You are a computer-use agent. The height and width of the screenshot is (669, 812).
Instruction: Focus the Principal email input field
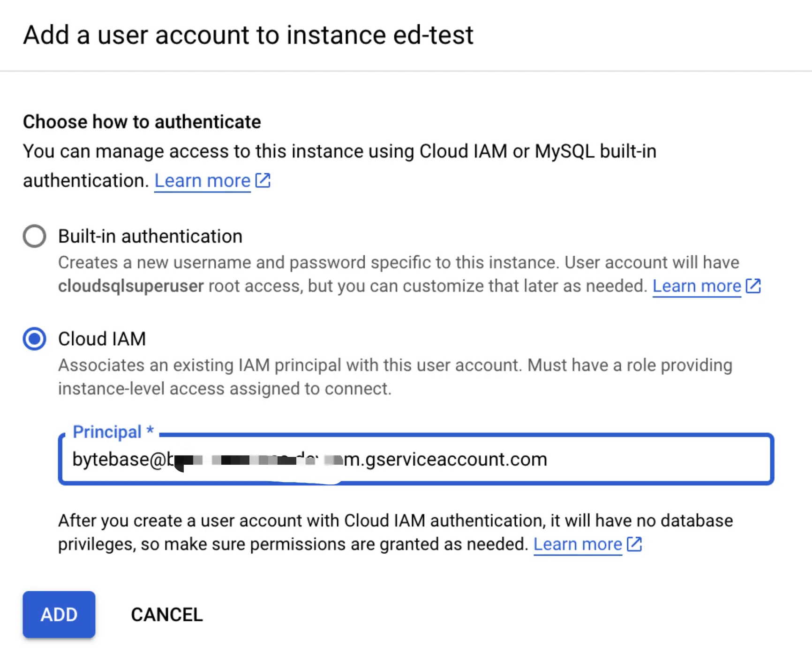[416, 459]
